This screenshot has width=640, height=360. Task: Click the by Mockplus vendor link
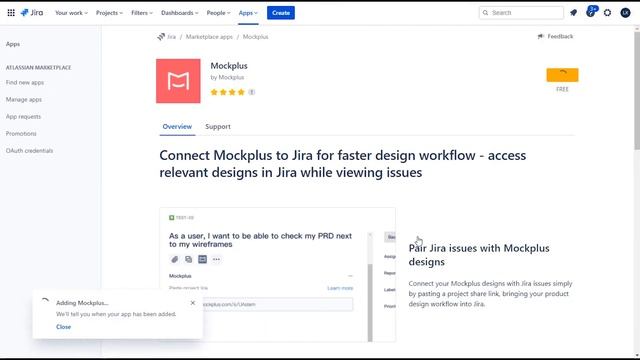(227, 77)
